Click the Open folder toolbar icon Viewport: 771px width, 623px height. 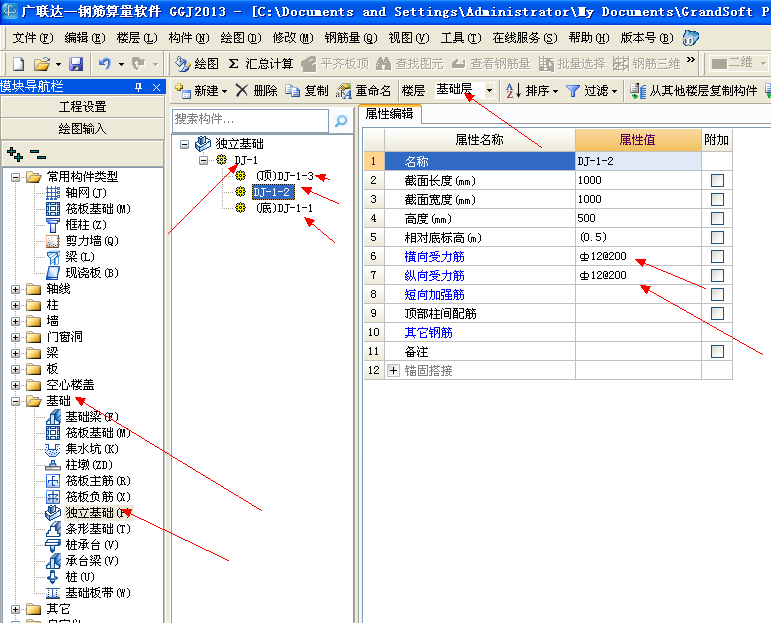tap(42, 64)
